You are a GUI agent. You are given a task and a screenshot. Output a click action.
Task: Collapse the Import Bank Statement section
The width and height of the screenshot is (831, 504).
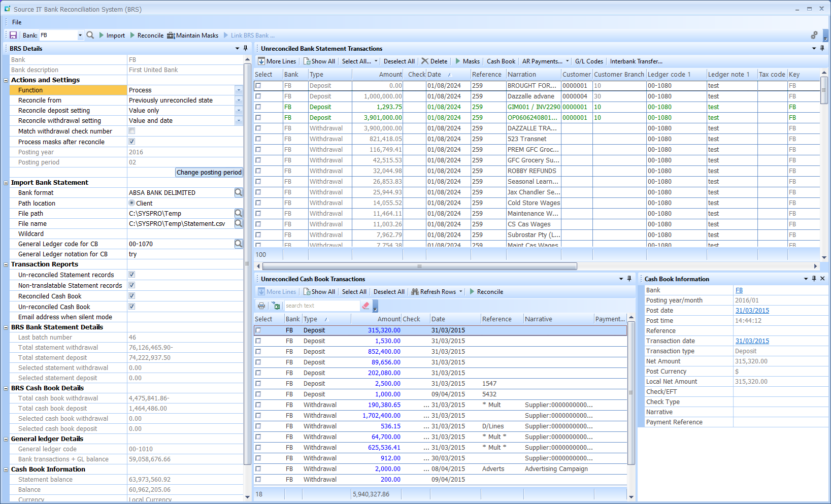point(6,183)
